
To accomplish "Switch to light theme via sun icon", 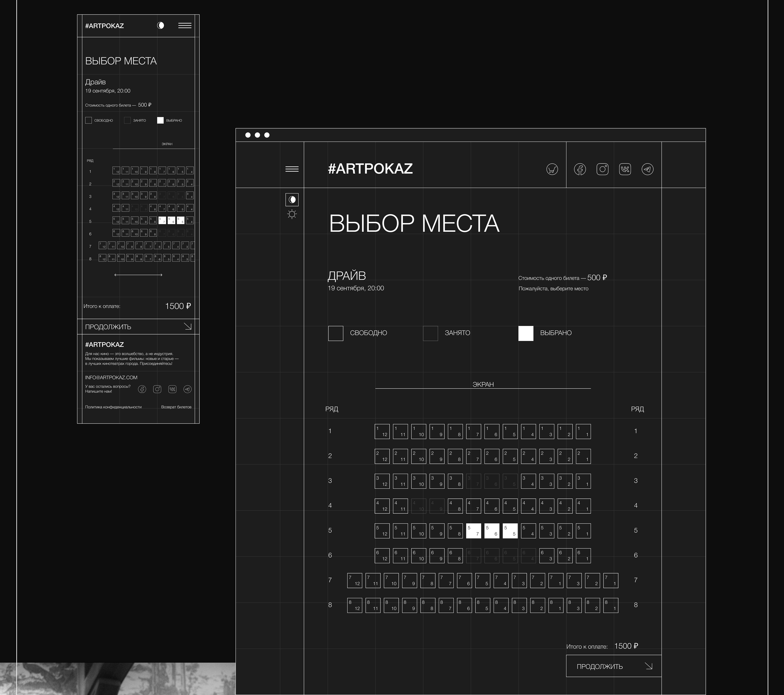I will tap(292, 214).
